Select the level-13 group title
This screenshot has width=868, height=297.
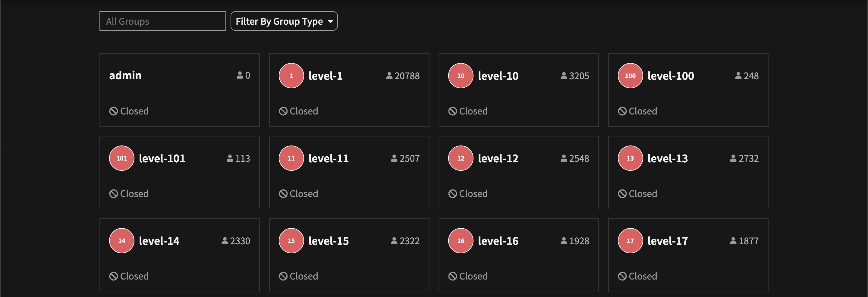[668, 158]
